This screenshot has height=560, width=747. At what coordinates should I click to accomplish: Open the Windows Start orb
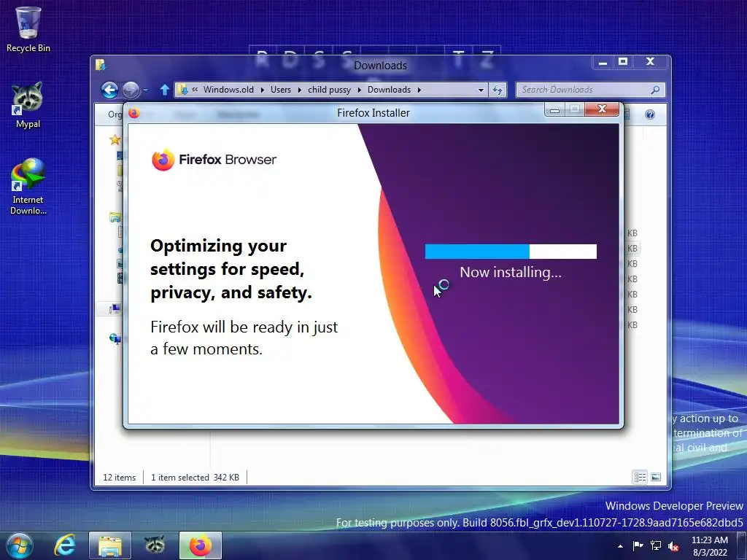coord(18,545)
